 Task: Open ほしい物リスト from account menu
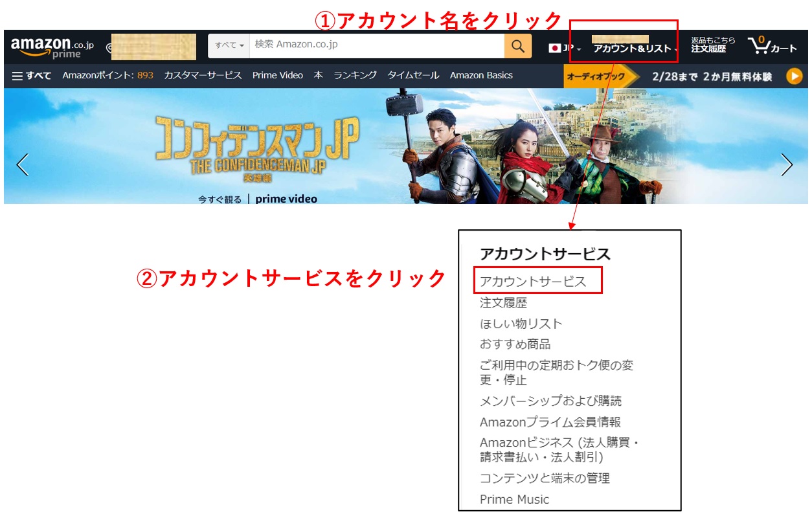[521, 324]
